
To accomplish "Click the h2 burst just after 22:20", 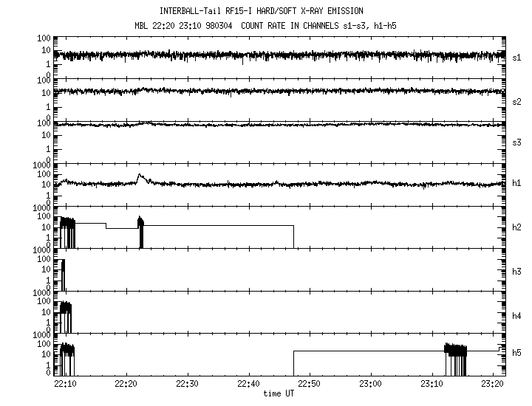I will pos(140,230).
